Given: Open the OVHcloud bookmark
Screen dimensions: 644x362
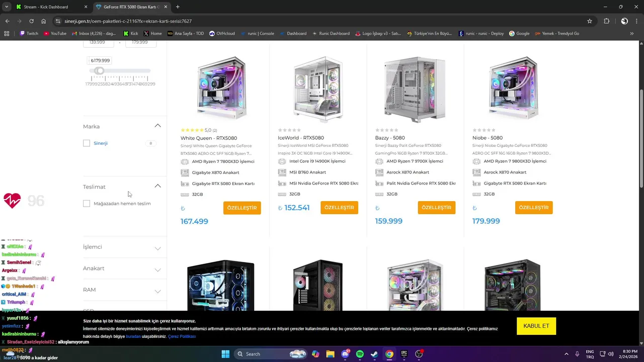Looking at the screenshot, I should click(222, 33).
